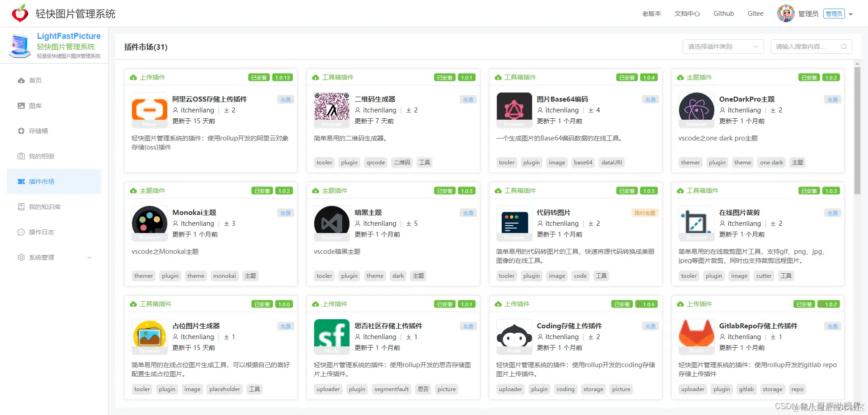Open 文档中心 in the top menu
This screenshot has width=868, height=415.
click(x=687, y=13)
